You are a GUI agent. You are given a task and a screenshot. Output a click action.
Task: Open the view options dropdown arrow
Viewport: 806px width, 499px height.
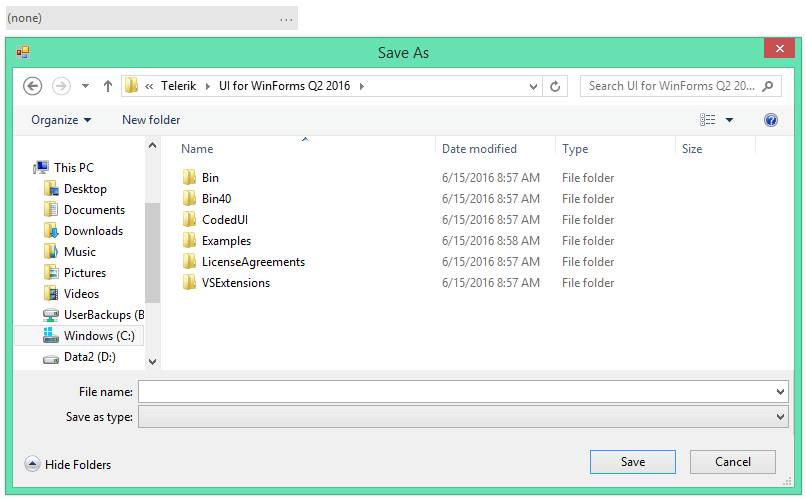click(729, 120)
